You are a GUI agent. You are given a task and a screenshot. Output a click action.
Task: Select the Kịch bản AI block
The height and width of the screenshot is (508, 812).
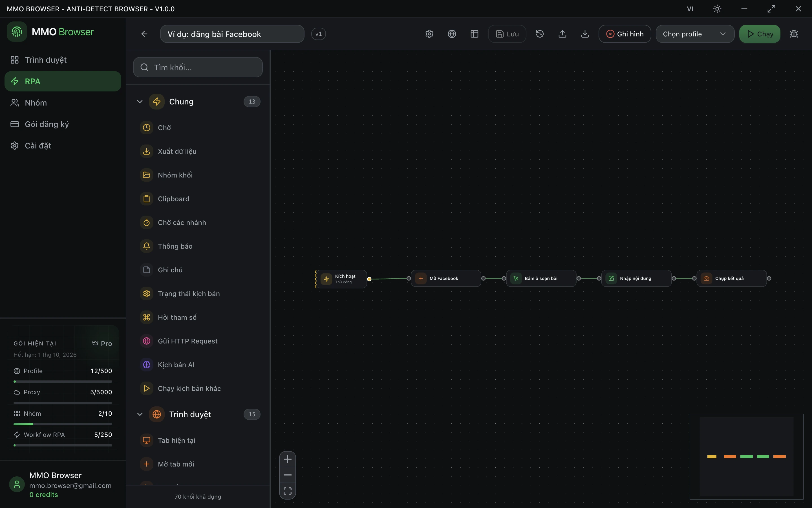pyautogui.click(x=198, y=365)
